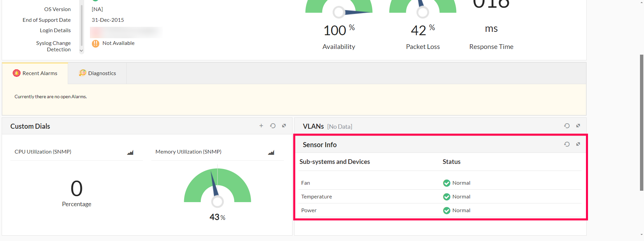The width and height of the screenshot is (644, 241).
Task: Open CPU Utilization graph icon
Action: coord(130,153)
